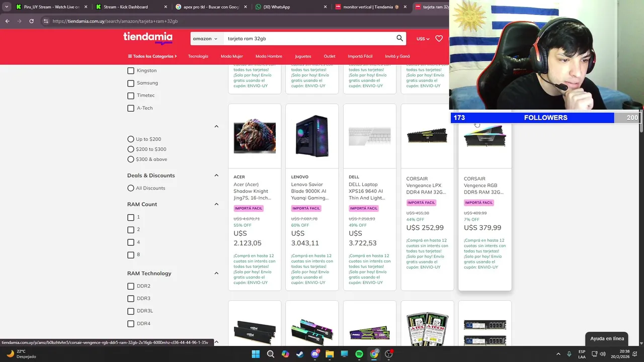Select the $200 to $300 price option
This screenshot has height=362, width=644.
[131, 149]
